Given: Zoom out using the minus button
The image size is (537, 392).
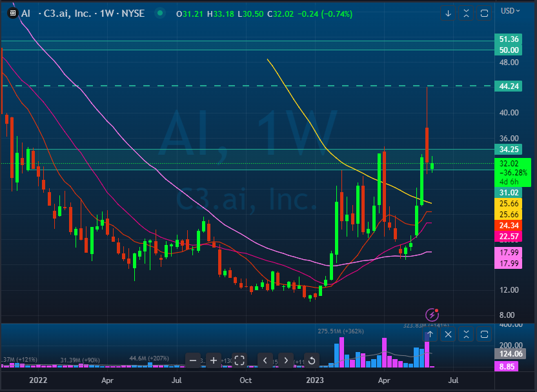Looking at the screenshot, I should [x=193, y=360].
